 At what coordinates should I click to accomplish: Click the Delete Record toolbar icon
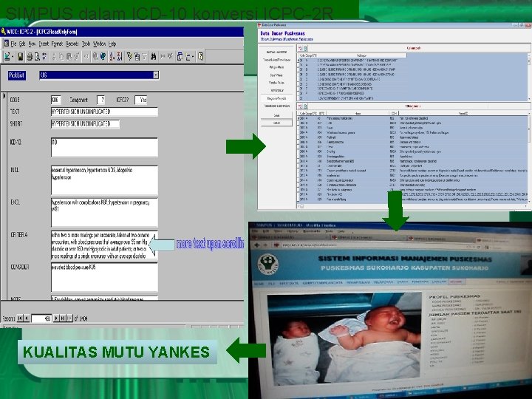point(171,56)
